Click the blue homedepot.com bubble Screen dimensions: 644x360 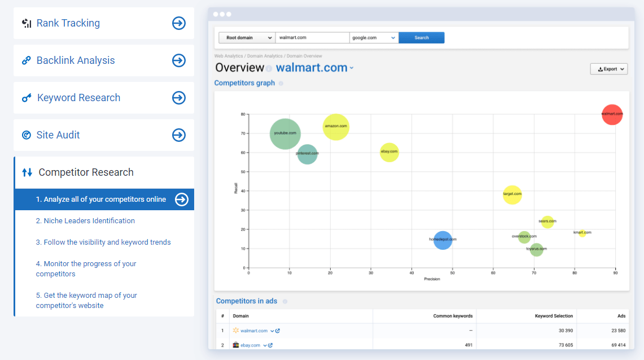coord(443,240)
